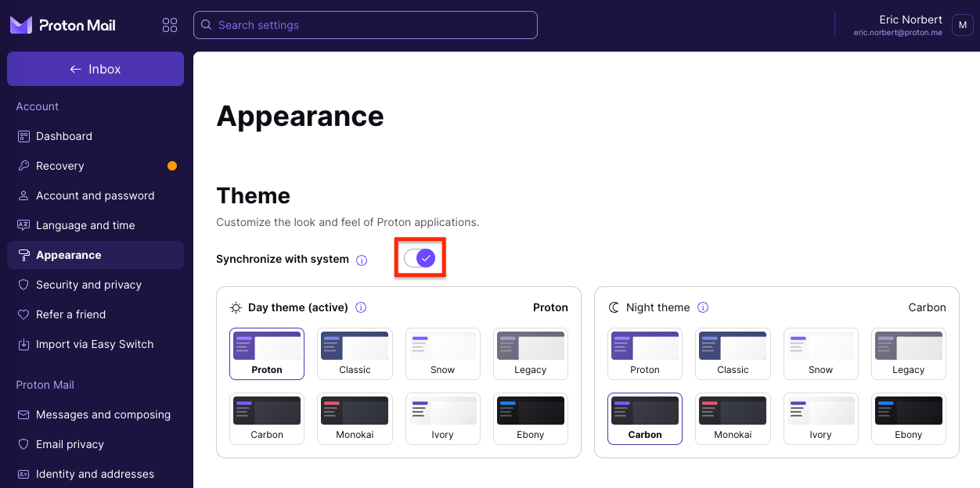Click into the Search settings field
Screen dimensions: 980x488
pos(366,25)
